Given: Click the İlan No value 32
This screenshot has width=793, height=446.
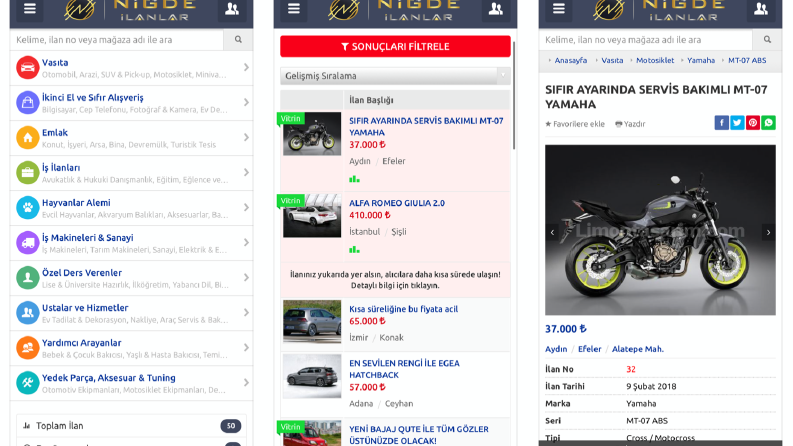Looking at the screenshot, I should click(631, 369).
